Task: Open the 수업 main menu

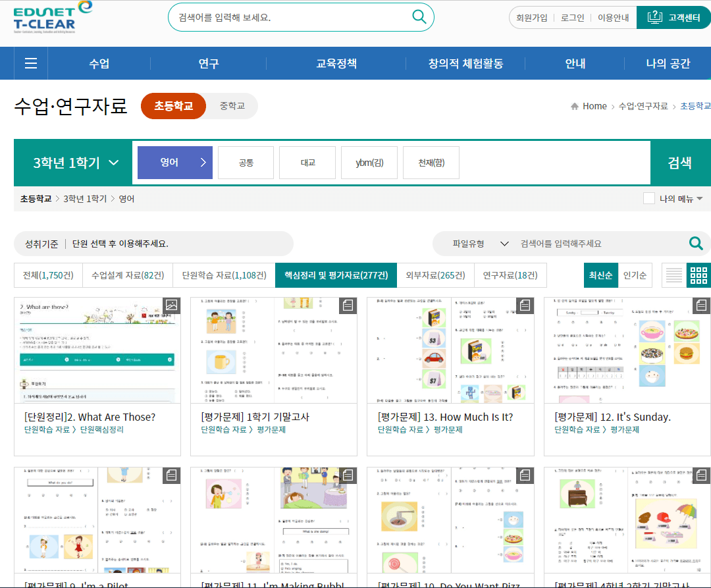Action: point(99,63)
